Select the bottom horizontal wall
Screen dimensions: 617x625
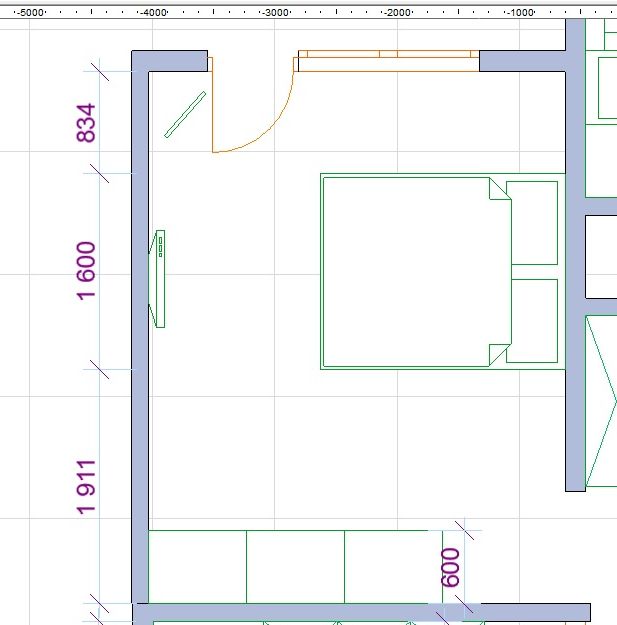pos(361,612)
